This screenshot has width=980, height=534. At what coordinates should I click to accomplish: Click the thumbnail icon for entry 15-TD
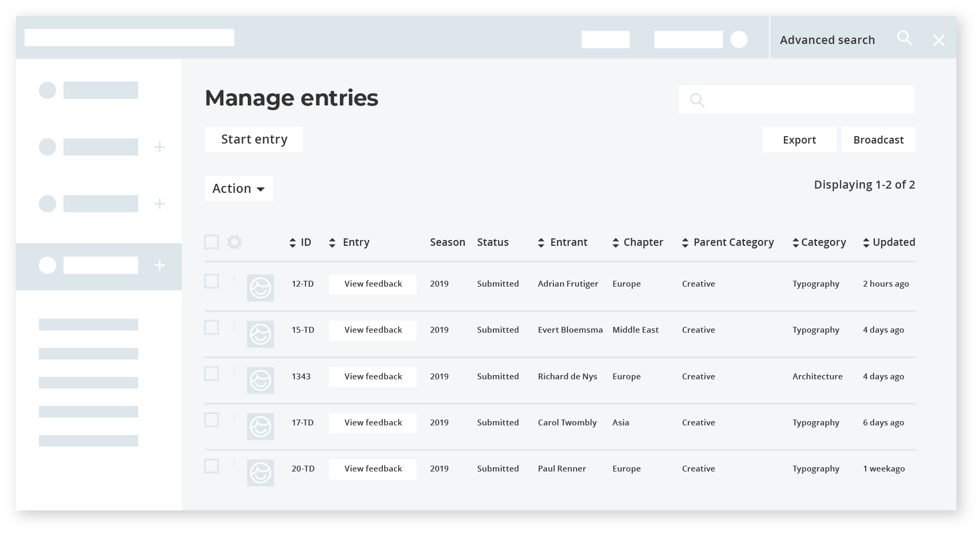click(x=260, y=334)
